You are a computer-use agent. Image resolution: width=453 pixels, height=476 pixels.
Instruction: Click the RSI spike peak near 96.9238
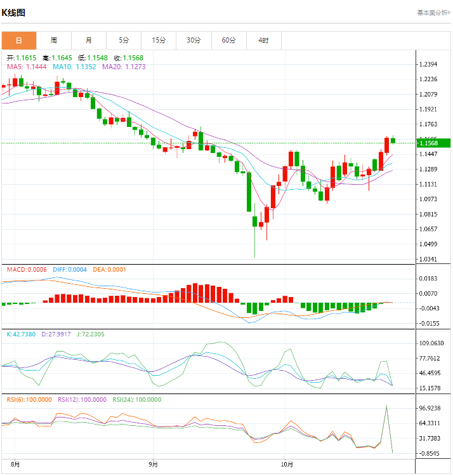(x=386, y=406)
